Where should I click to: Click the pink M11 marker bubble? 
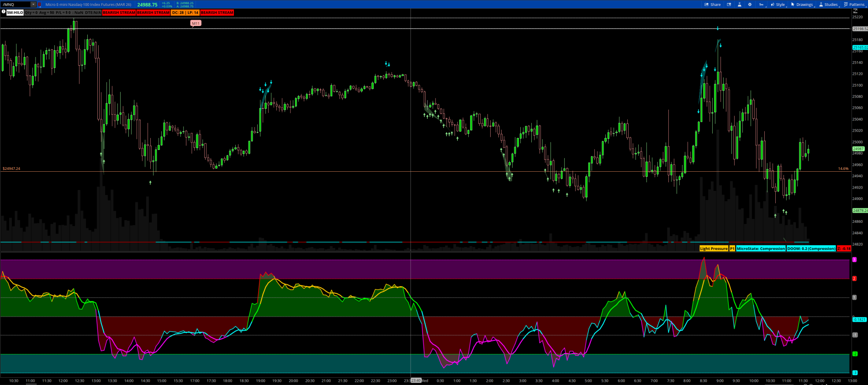[x=196, y=23]
